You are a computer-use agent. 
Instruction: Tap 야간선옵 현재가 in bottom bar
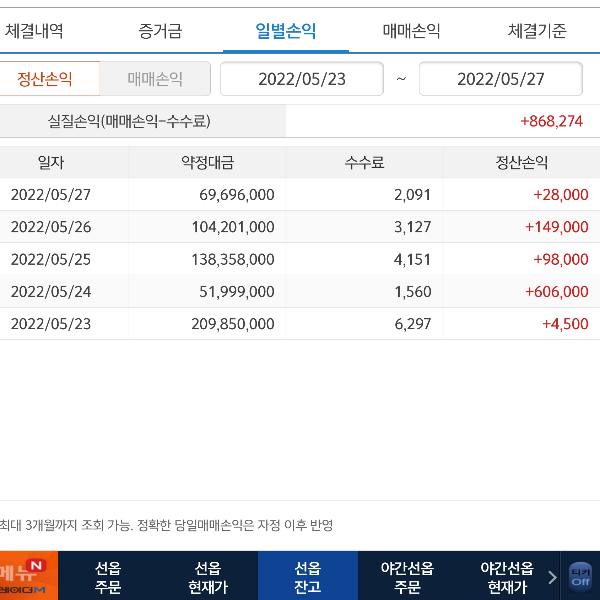[506, 577]
